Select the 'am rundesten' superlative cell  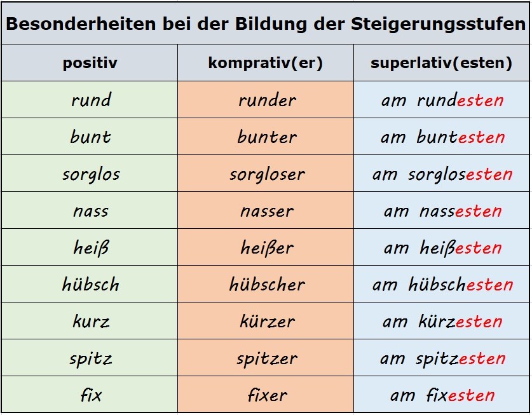(x=442, y=100)
